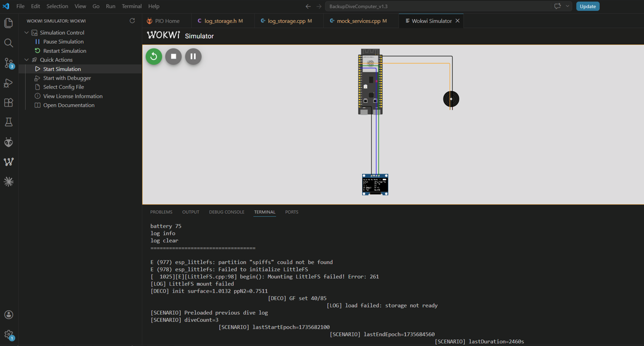Screen dimensions: 644x346
Task: Select the Wokwi Simulator tab
Action: pos(431,21)
